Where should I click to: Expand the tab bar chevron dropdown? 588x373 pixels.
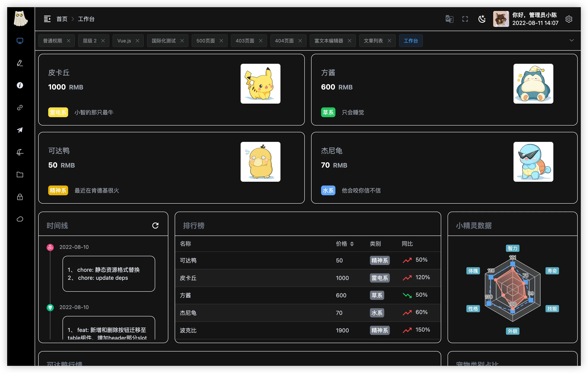pos(571,41)
